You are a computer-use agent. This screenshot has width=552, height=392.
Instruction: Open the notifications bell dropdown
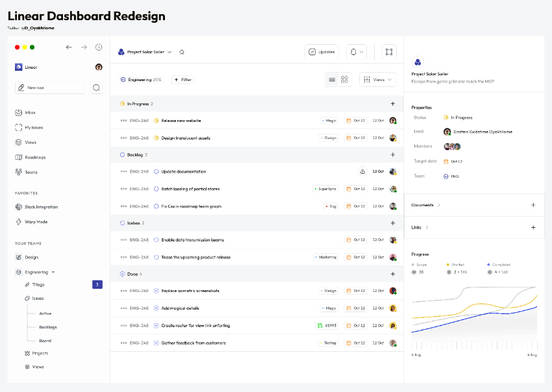coord(357,52)
